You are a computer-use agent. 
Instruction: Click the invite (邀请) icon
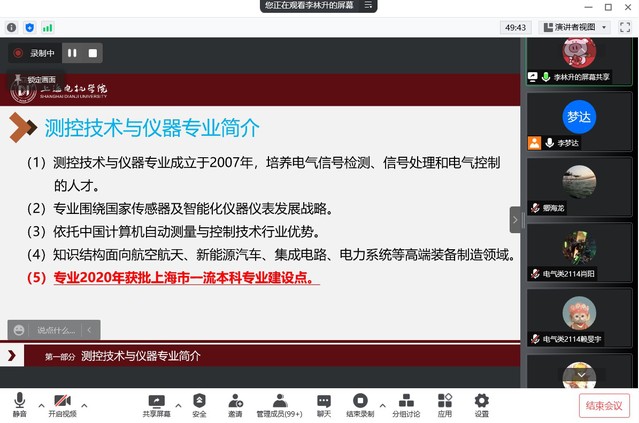click(235, 404)
